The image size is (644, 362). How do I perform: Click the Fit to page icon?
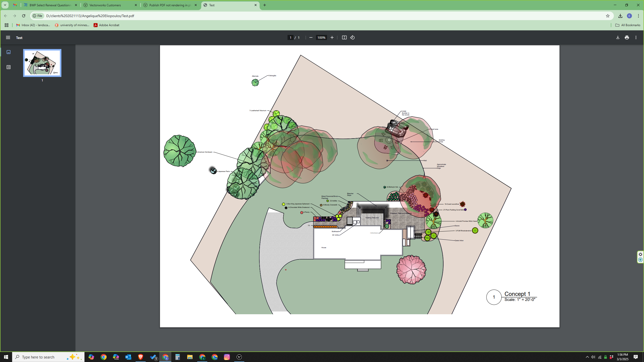tap(344, 37)
